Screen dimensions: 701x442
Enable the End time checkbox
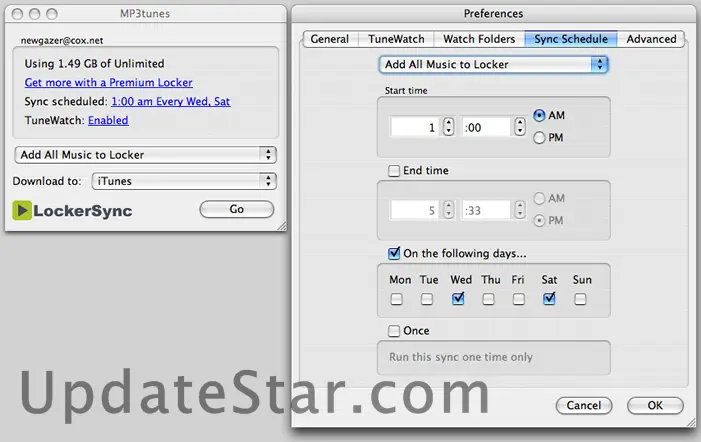[394, 171]
